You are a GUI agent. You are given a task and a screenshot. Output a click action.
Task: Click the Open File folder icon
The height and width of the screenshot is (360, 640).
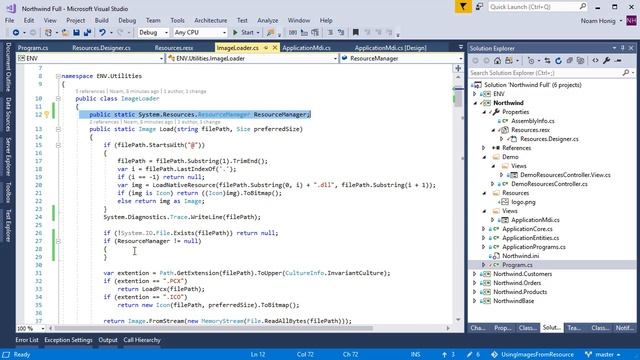(65, 32)
